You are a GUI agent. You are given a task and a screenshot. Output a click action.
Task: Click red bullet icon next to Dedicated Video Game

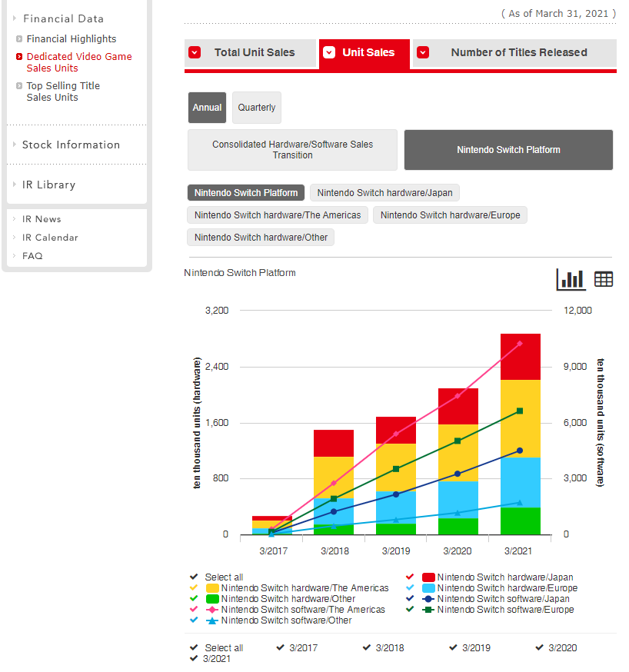coord(19,57)
